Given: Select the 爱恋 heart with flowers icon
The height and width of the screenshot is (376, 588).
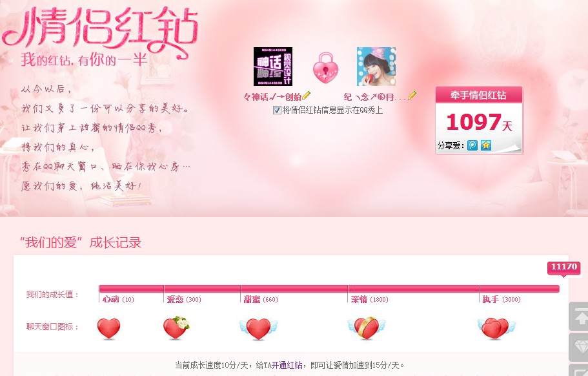Looking at the screenshot, I should point(176,328).
